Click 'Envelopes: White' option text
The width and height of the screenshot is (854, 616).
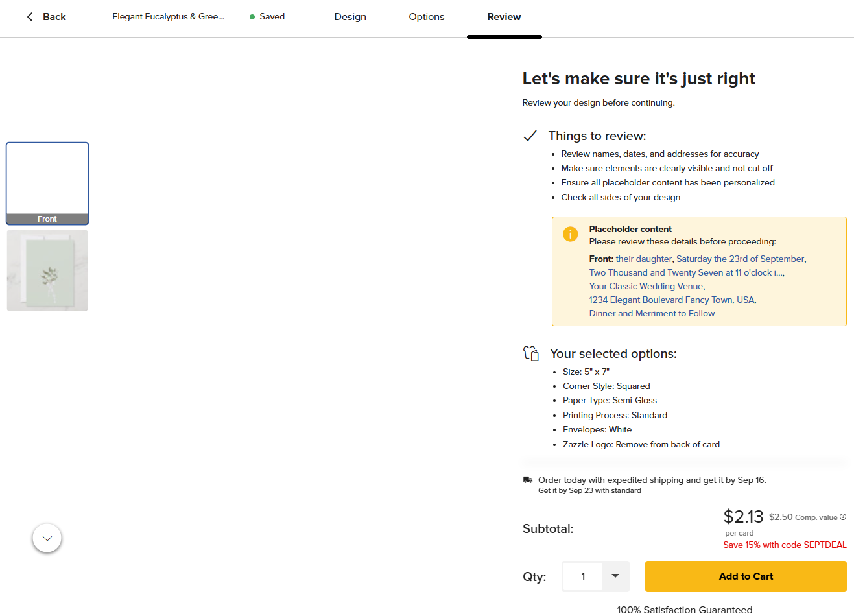point(597,429)
